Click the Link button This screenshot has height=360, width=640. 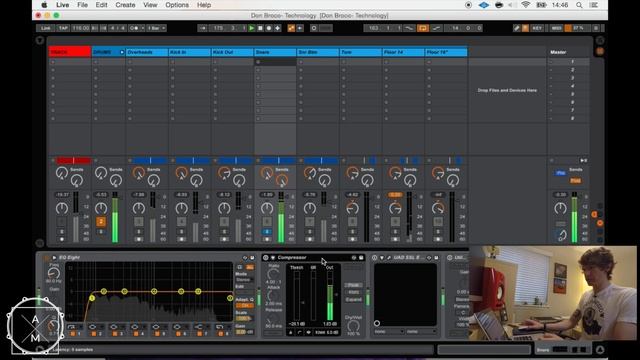pyautogui.click(x=46, y=28)
